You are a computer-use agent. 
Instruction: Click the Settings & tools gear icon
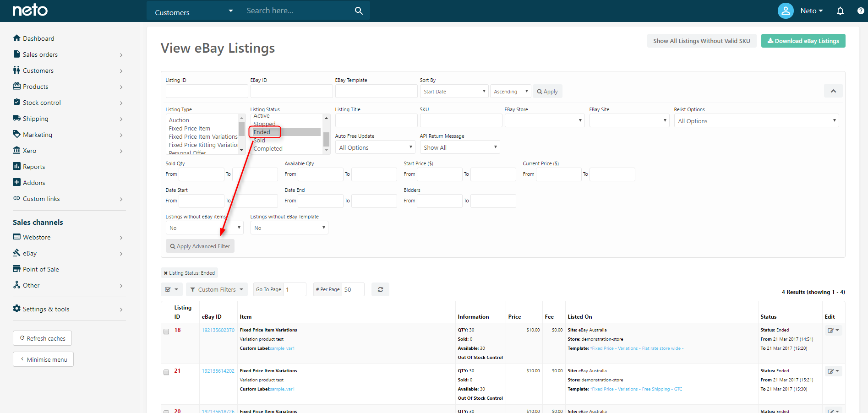tap(17, 309)
